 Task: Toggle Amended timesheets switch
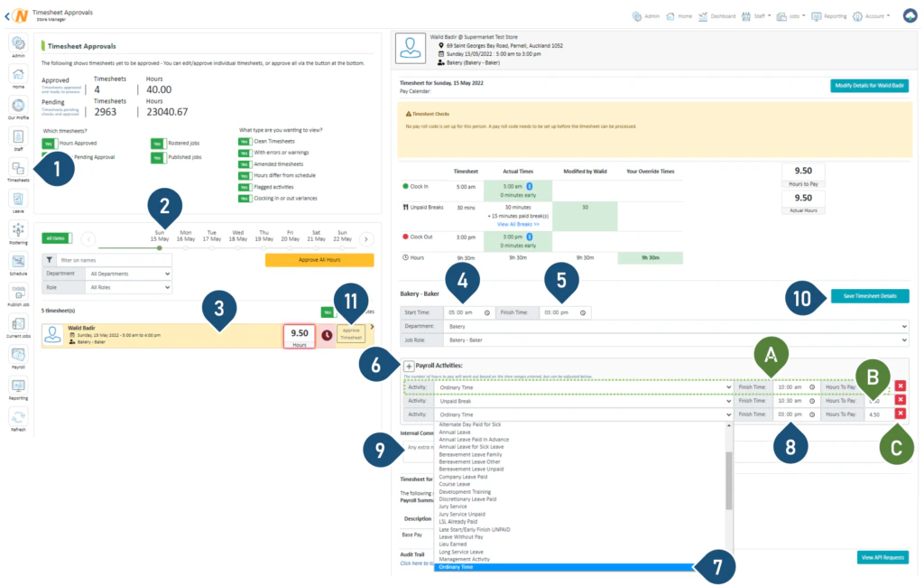point(245,164)
